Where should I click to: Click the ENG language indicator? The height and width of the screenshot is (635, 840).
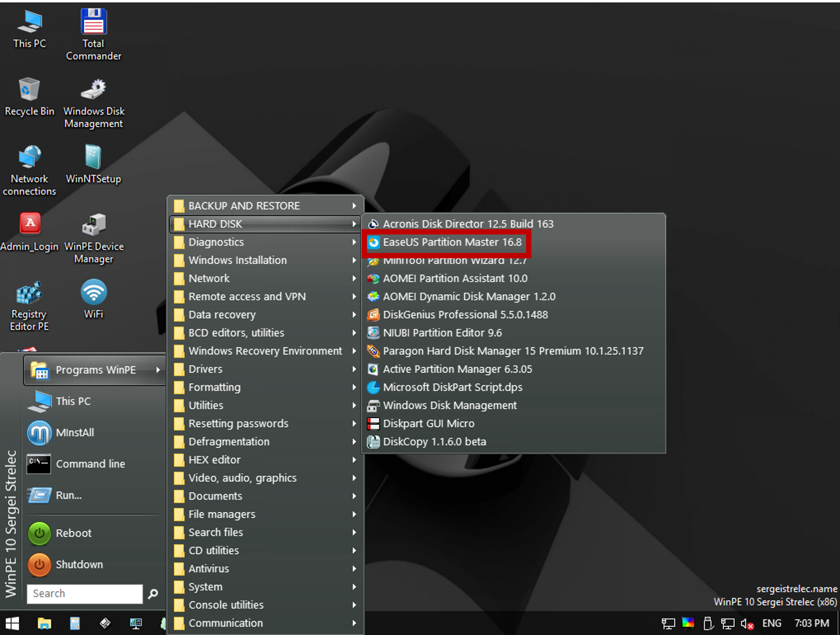[x=772, y=623]
